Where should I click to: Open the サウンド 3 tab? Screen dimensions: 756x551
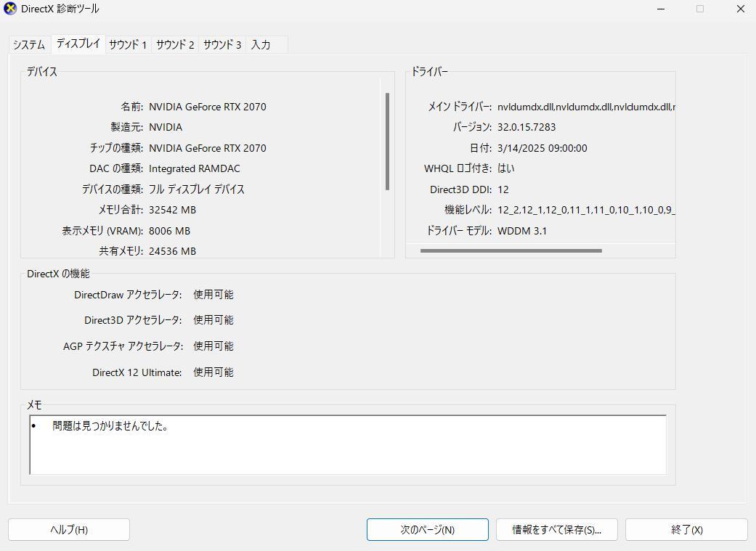tap(222, 45)
